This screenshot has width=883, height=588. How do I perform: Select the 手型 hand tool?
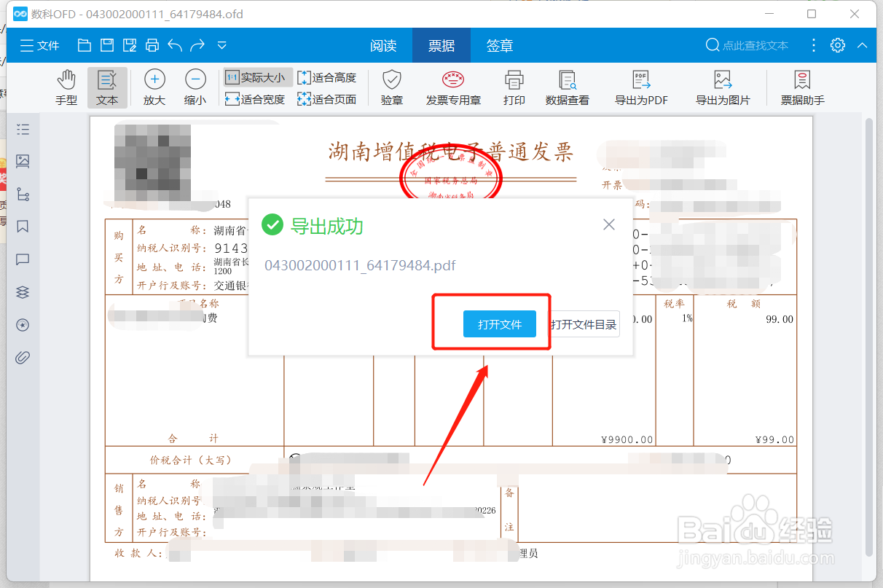[66, 87]
